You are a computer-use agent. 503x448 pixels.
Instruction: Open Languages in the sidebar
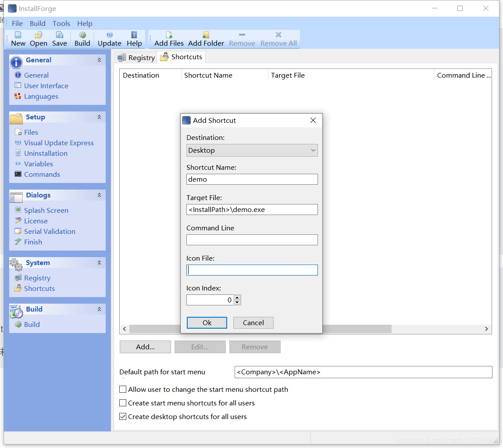click(x=41, y=96)
